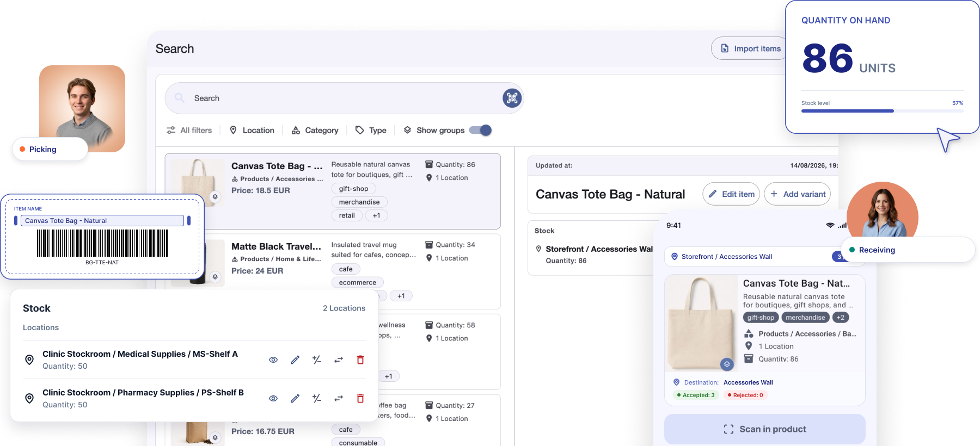This screenshot has height=446, width=980.
Task: Click the variants badge on Canvas Tote thumbnail
Action: (215, 197)
